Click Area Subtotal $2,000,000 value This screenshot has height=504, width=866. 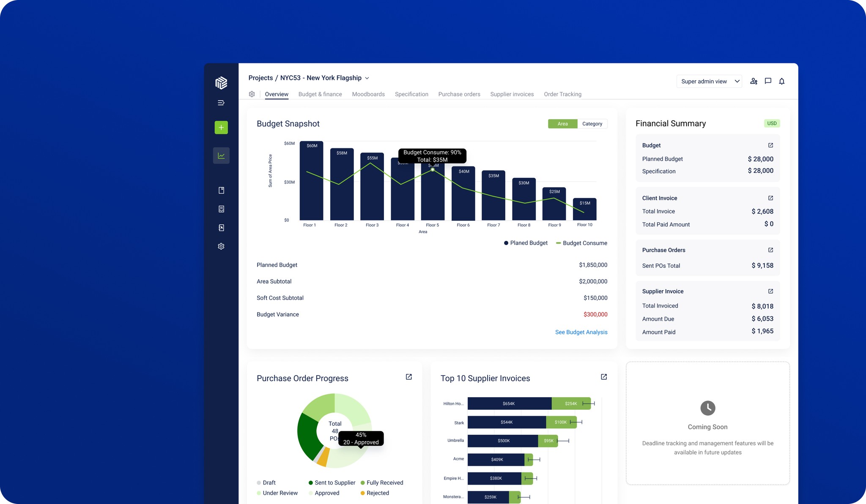[593, 281]
